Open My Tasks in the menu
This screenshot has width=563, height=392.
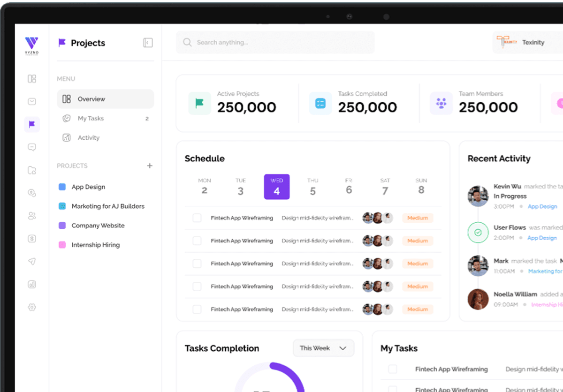91,119
